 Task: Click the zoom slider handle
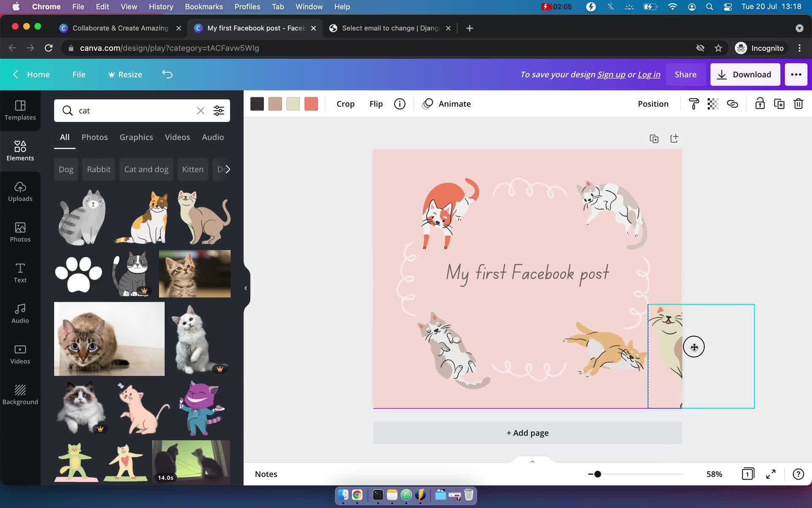pos(598,474)
